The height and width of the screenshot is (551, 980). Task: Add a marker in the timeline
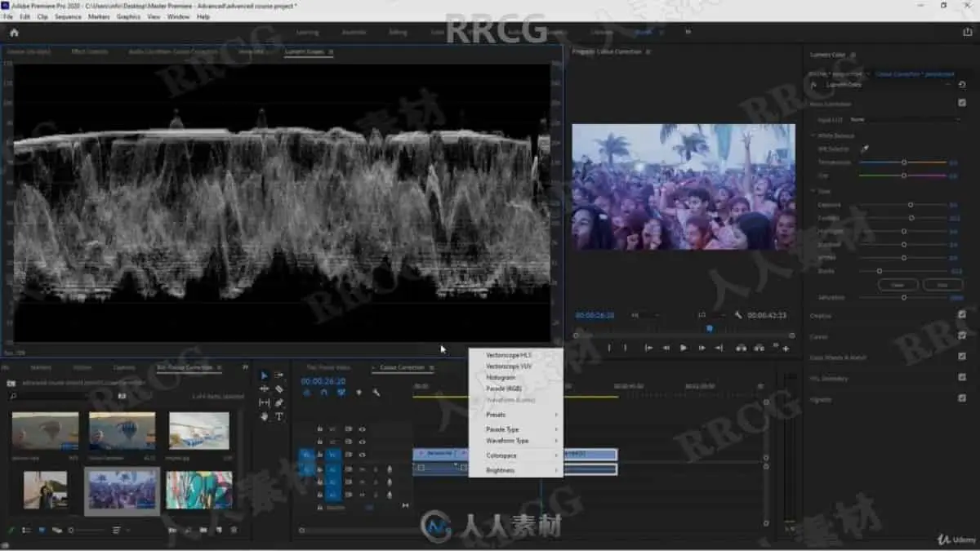pyautogui.click(x=359, y=393)
